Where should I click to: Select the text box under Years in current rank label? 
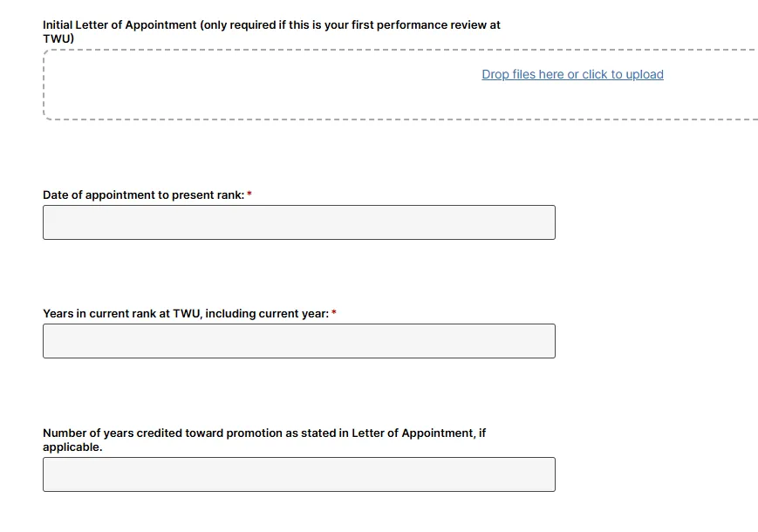tap(298, 341)
